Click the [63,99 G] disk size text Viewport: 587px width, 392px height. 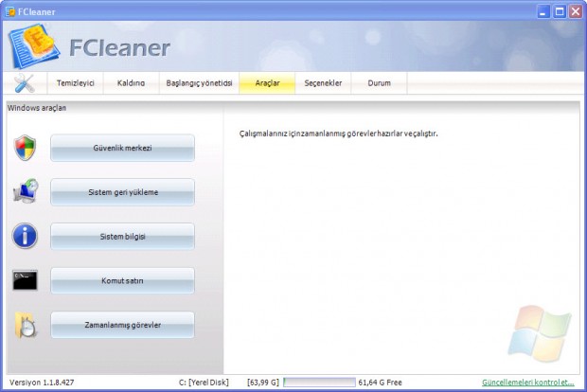pyautogui.click(x=263, y=383)
